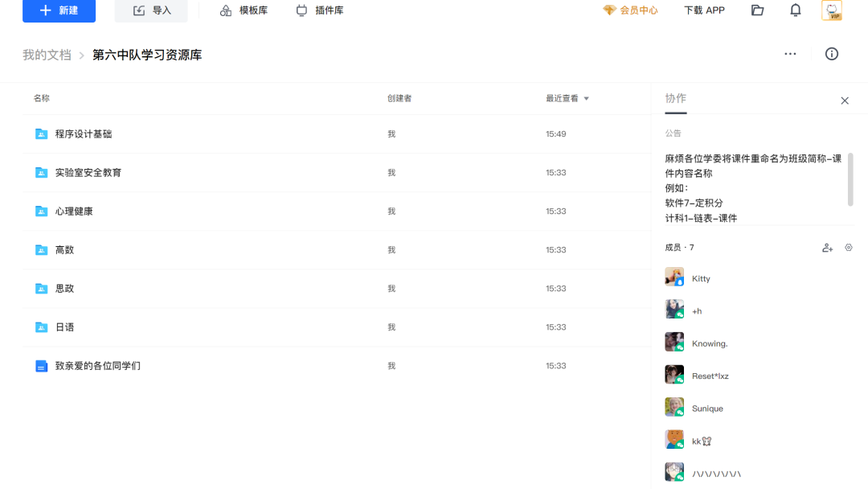Expand the 高数 folder

[x=65, y=249]
